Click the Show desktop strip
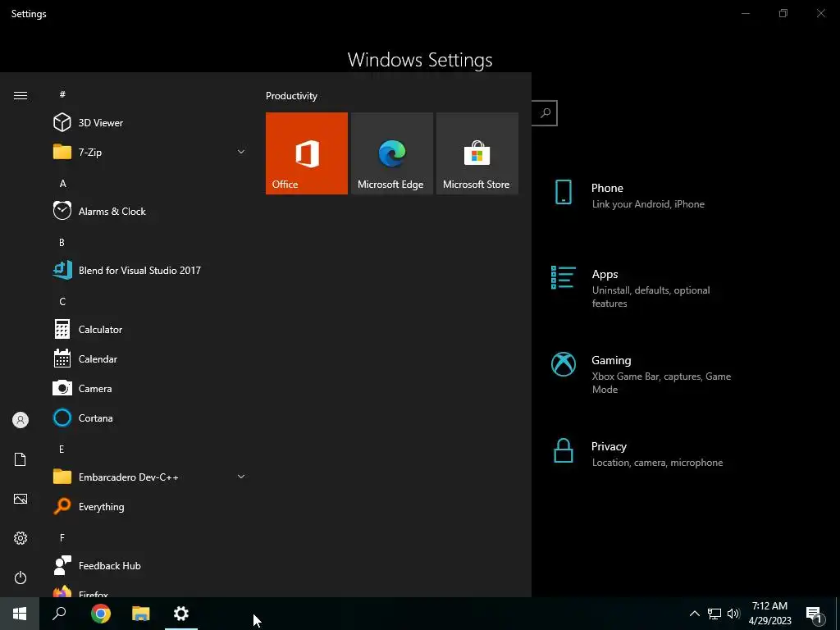This screenshot has height=630, width=840. (838, 614)
